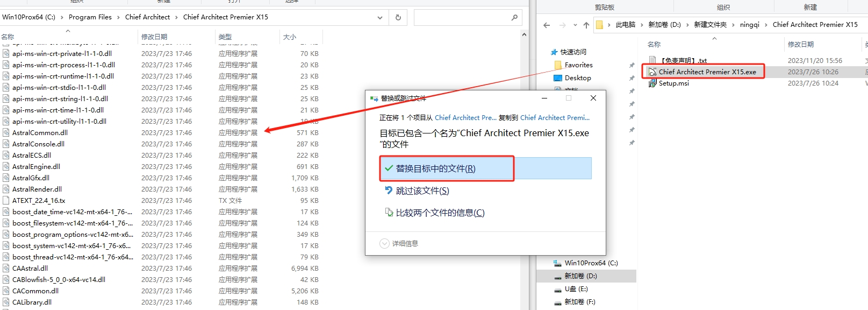
Task: Select AstralEngine.dll file icon
Action: tap(6, 167)
